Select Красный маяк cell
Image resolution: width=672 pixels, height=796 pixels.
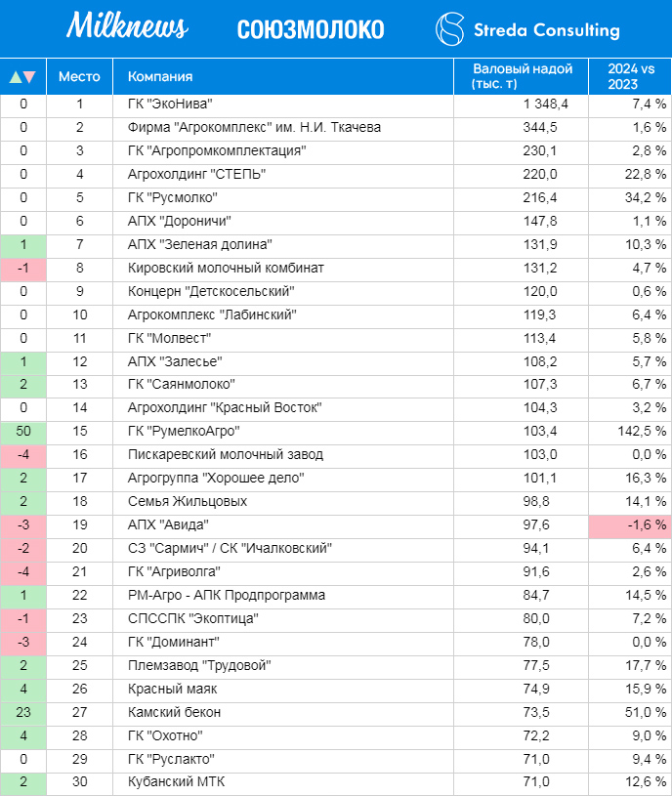pos(283,689)
